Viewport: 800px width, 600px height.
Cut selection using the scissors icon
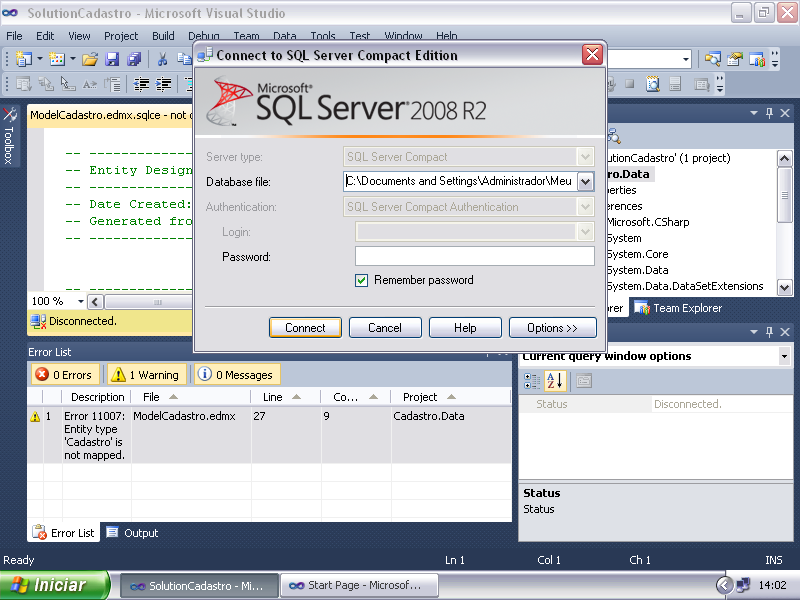click(162, 59)
